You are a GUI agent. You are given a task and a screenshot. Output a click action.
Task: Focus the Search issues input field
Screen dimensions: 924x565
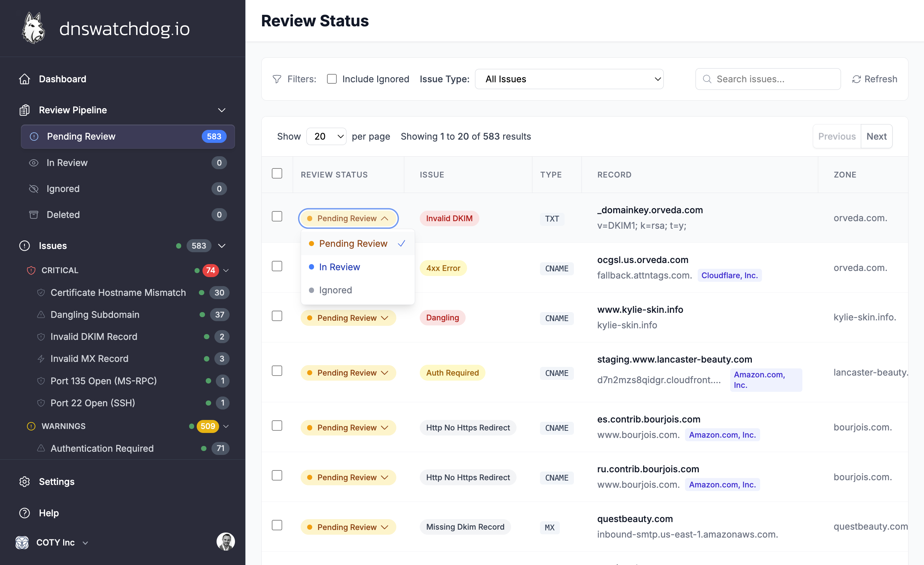click(x=768, y=79)
